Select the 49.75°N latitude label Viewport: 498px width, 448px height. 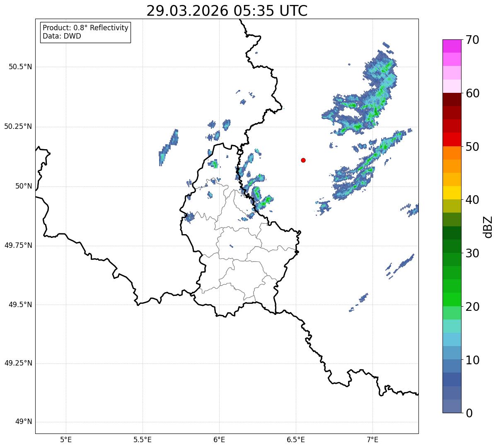[18, 245]
